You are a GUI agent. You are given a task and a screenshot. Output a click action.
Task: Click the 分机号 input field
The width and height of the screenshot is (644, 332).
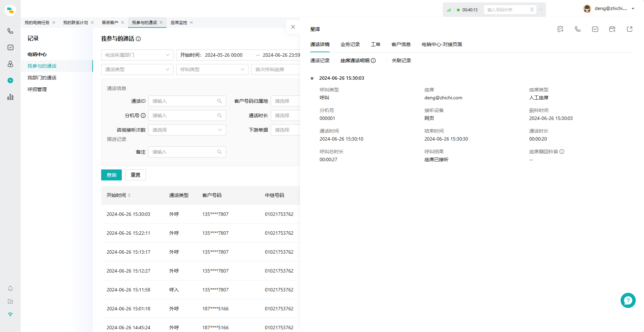click(187, 115)
